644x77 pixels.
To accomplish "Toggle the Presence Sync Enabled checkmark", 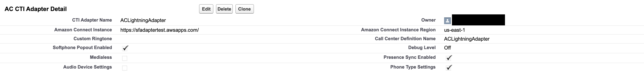I will click(x=449, y=58).
